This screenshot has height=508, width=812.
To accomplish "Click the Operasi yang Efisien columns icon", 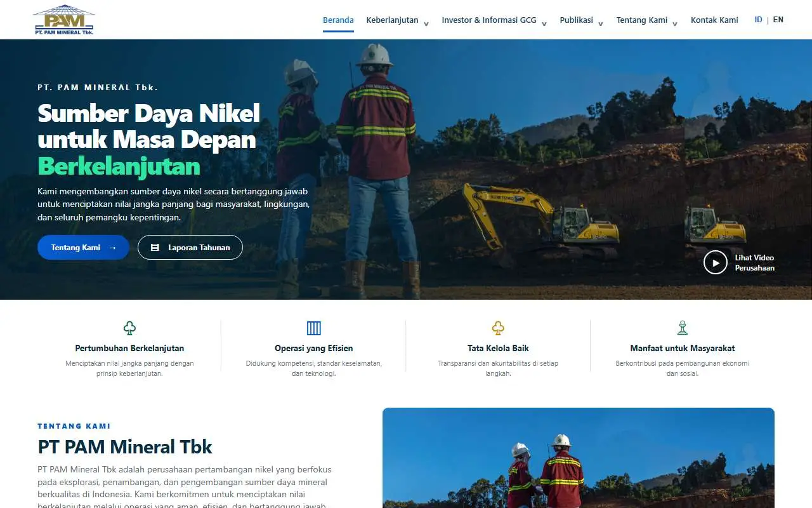I will pos(314,328).
